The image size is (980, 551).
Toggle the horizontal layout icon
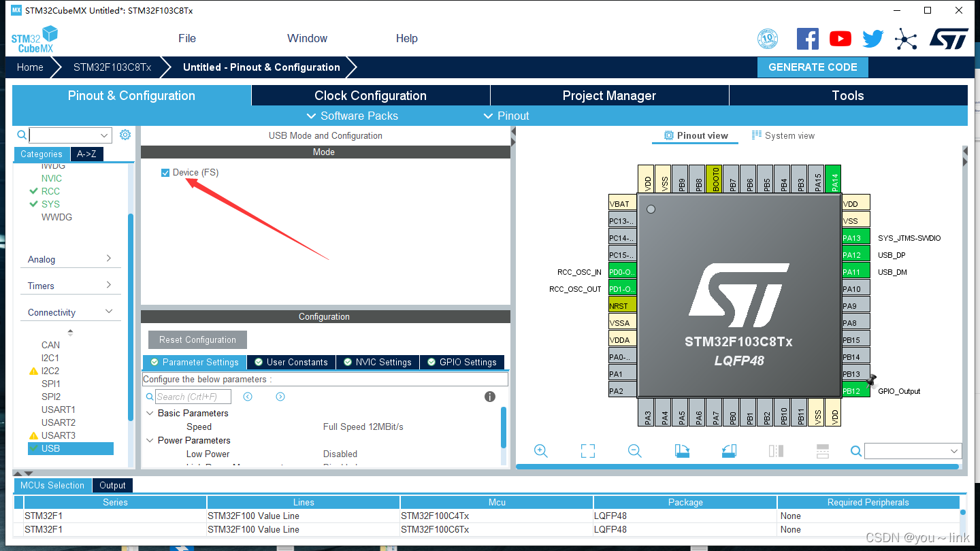click(x=822, y=451)
